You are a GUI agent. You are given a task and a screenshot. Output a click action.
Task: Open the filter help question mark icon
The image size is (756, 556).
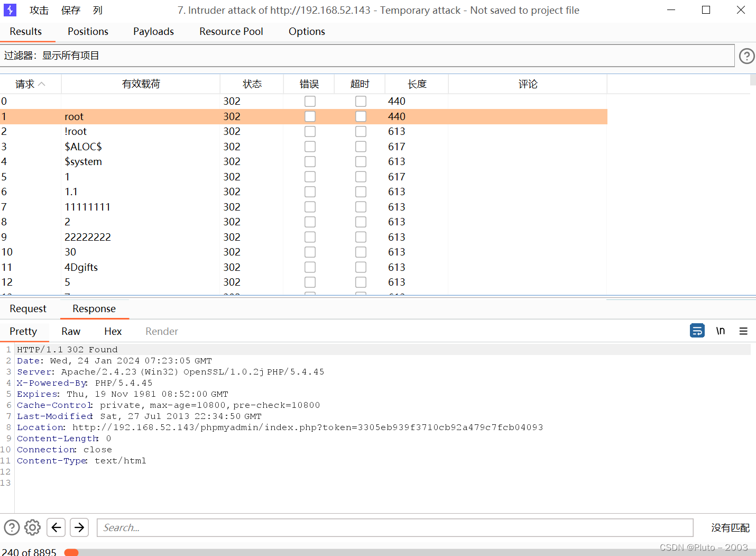[746, 56]
